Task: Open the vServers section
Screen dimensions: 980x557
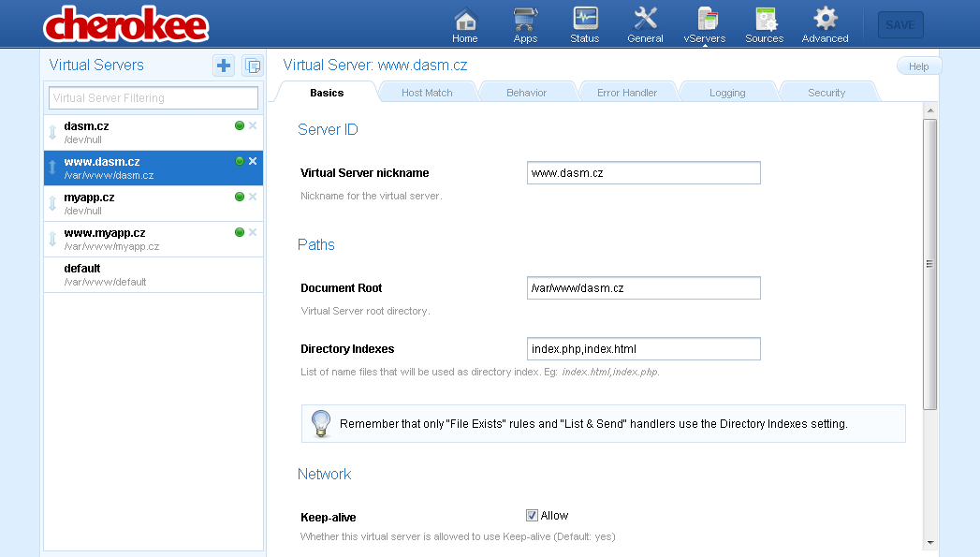Action: [x=705, y=25]
